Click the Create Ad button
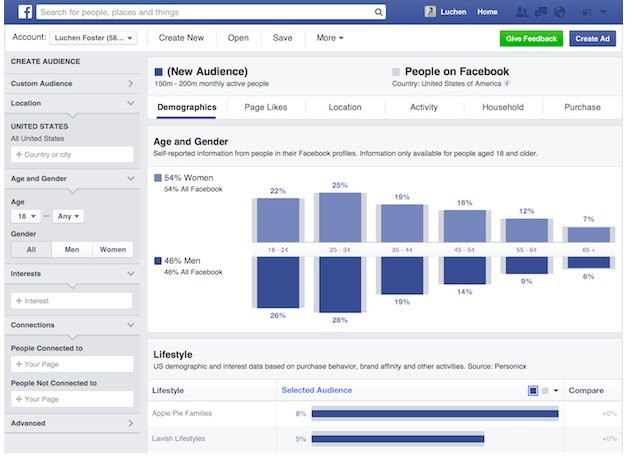This screenshot has height=463, width=636. [593, 39]
